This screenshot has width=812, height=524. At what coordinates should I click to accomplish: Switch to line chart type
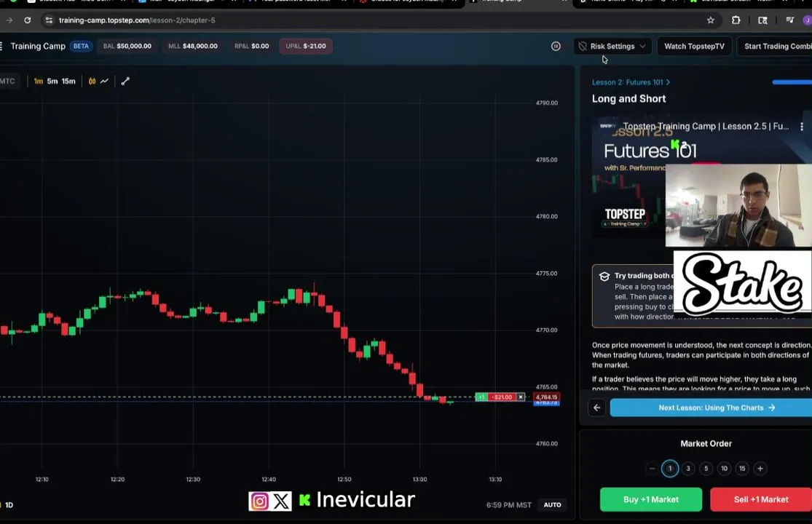[x=104, y=82]
